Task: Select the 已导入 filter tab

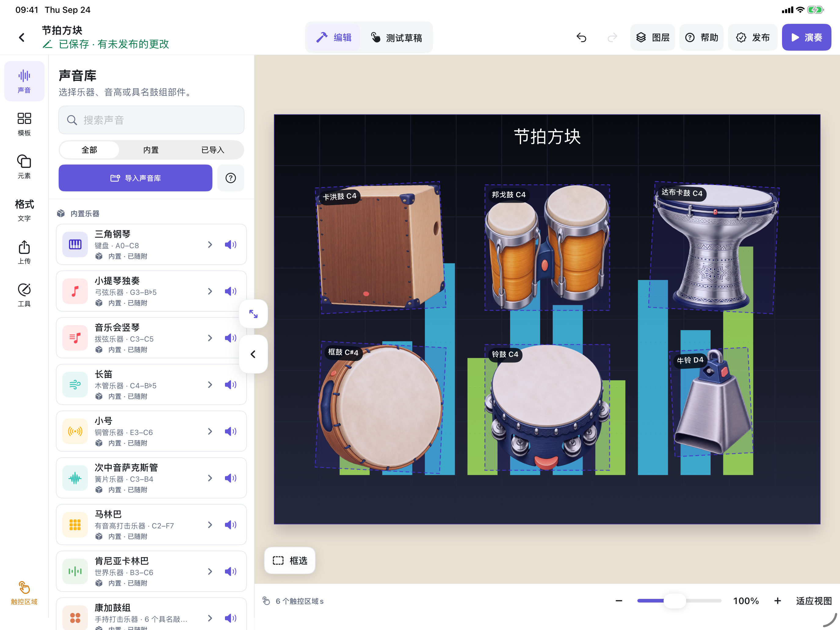Action: pyautogui.click(x=213, y=150)
